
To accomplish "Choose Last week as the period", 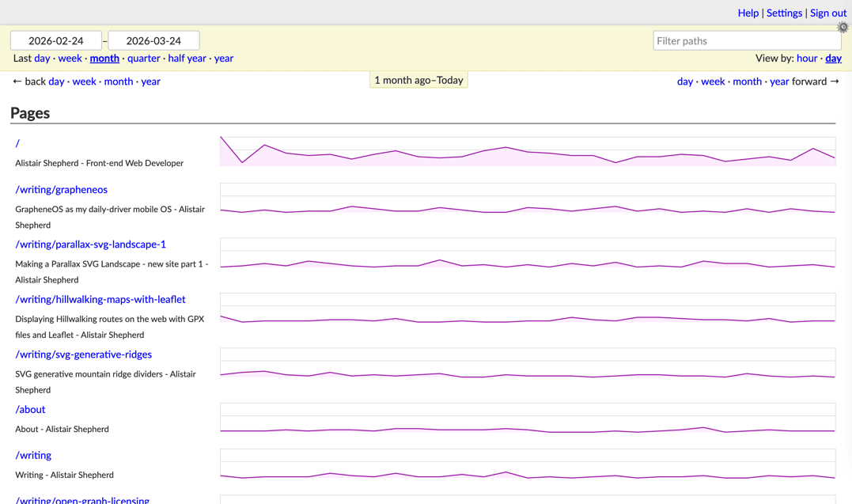I will pos(70,58).
